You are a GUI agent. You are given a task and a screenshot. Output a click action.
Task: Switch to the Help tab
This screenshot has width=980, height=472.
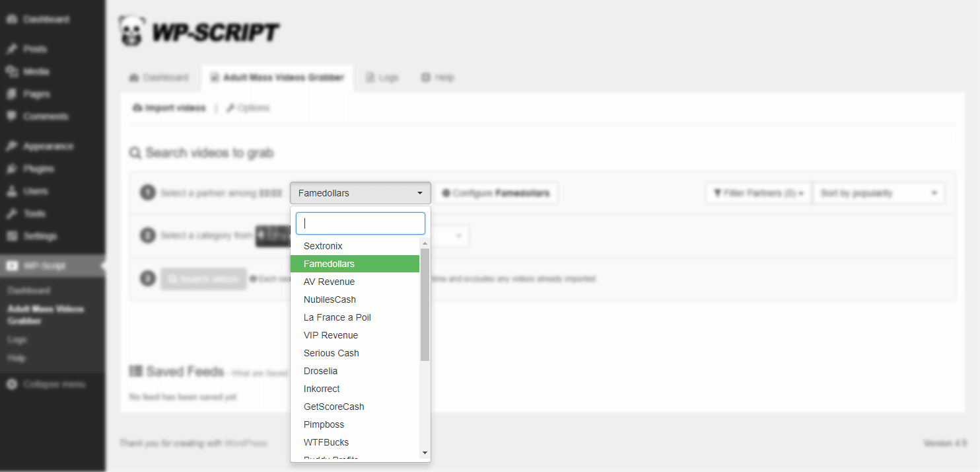pyautogui.click(x=437, y=77)
